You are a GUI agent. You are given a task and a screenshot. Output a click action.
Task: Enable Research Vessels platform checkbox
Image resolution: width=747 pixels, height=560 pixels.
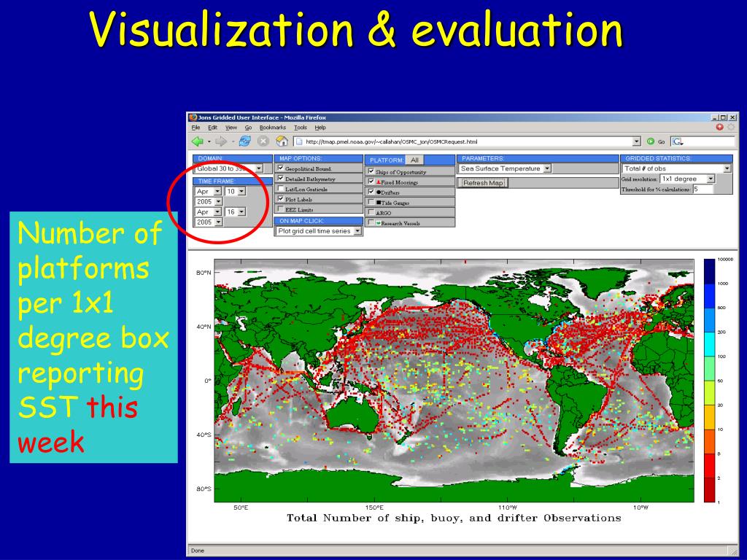(371, 222)
